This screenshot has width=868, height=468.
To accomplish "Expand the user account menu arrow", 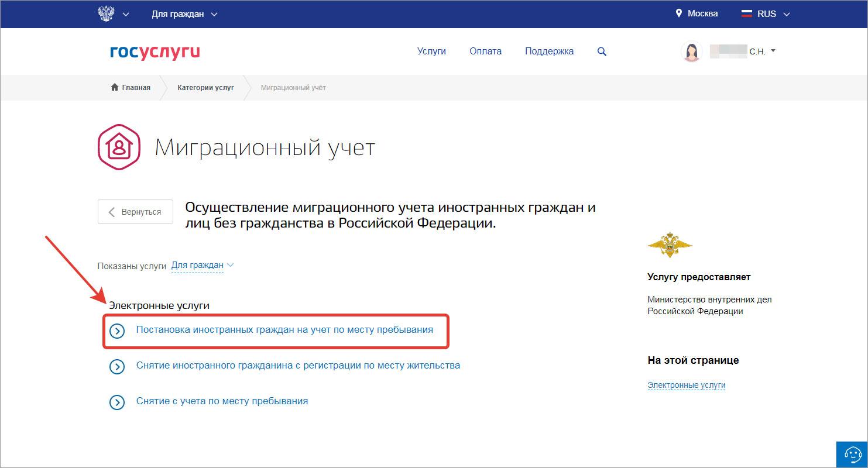I will [773, 51].
